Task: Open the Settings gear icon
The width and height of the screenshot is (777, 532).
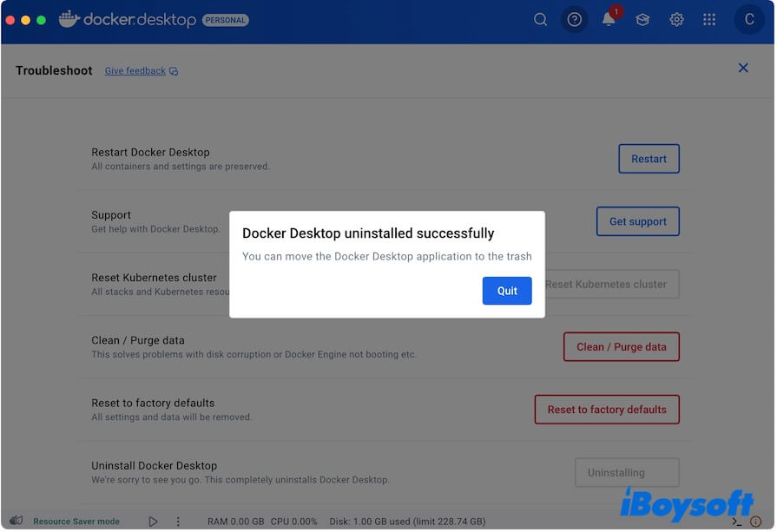Action: pos(677,20)
